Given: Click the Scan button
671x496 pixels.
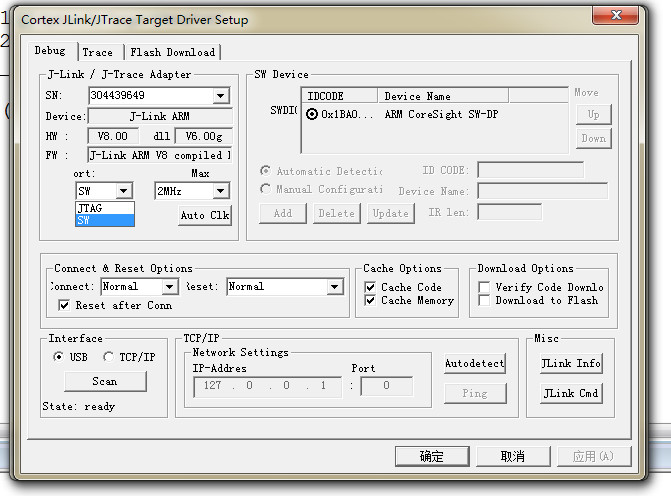Looking at the screenshot, I should tap(105, 381).
